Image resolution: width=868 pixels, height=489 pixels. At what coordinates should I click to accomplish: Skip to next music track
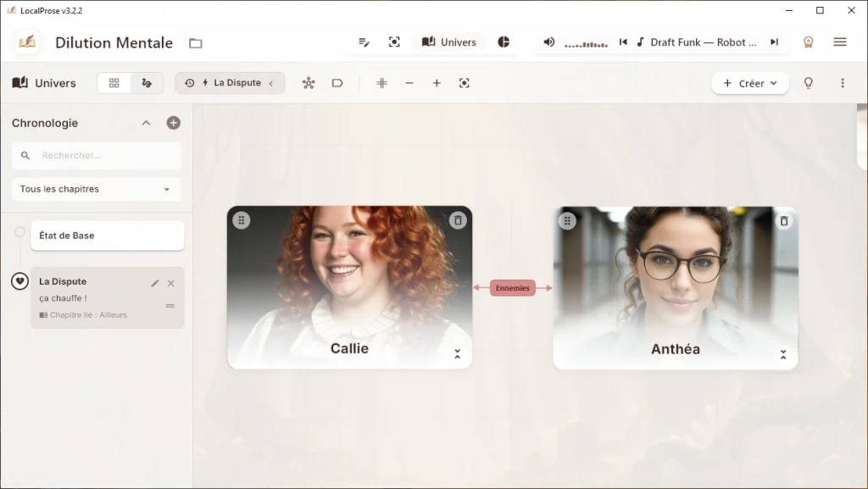[x=774, y=42]
